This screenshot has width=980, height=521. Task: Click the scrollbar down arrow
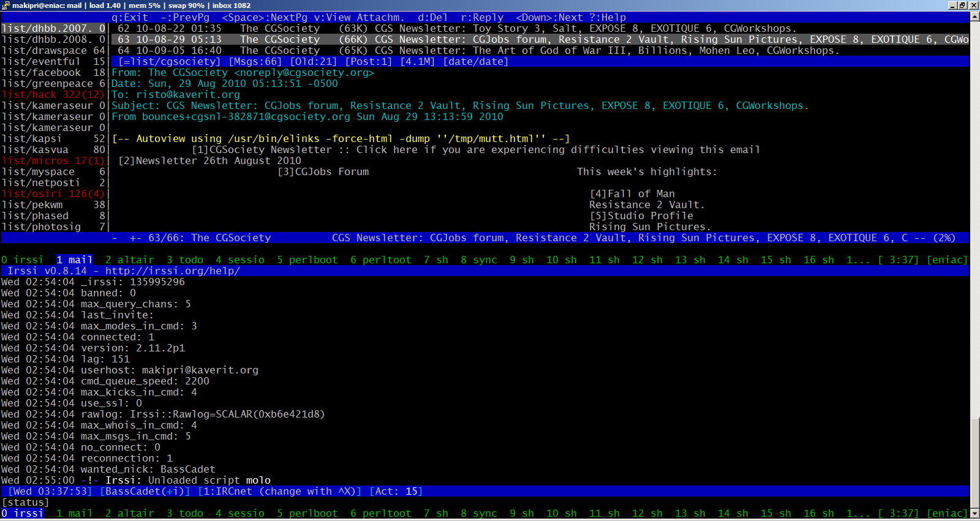[974, 514]
